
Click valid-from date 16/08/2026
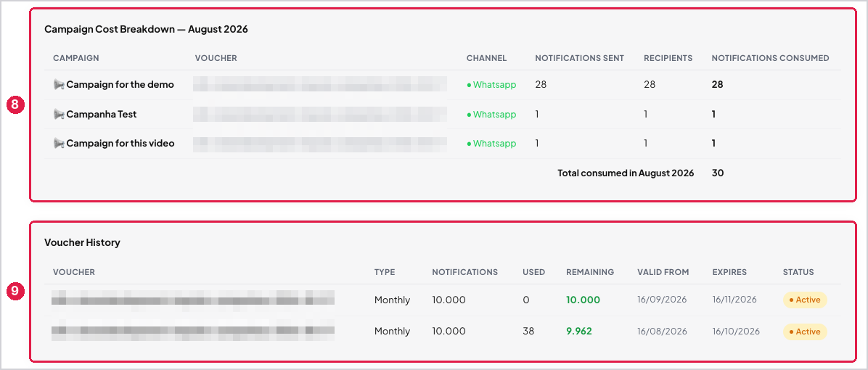coord(662,332)
